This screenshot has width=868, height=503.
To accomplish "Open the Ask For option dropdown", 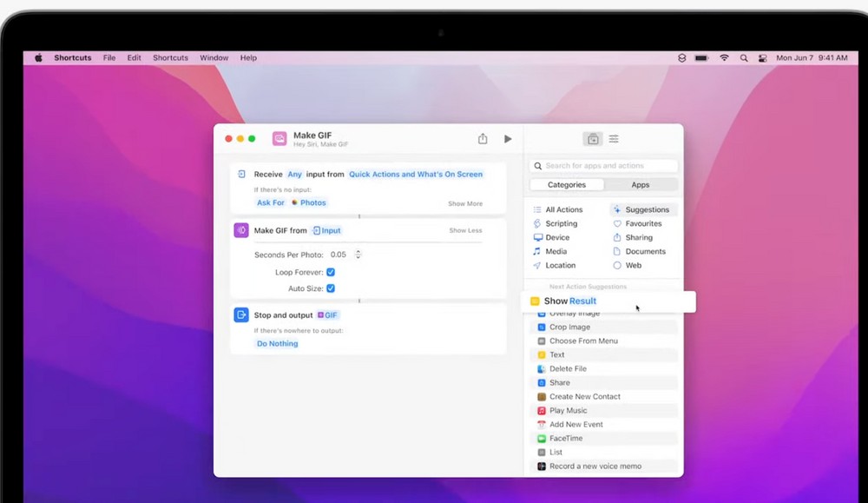I will (x=271, y=202).
